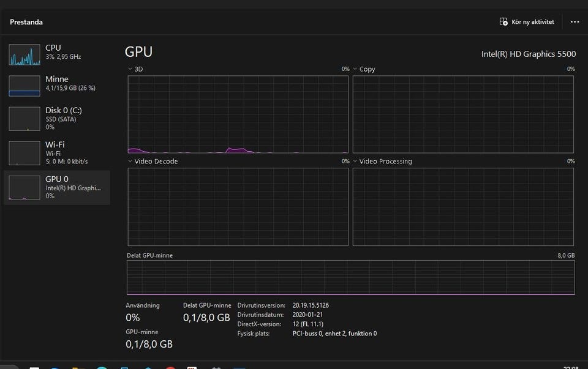Click the Prestanda page title
588x369 pixels.
(x=26, y=22)
